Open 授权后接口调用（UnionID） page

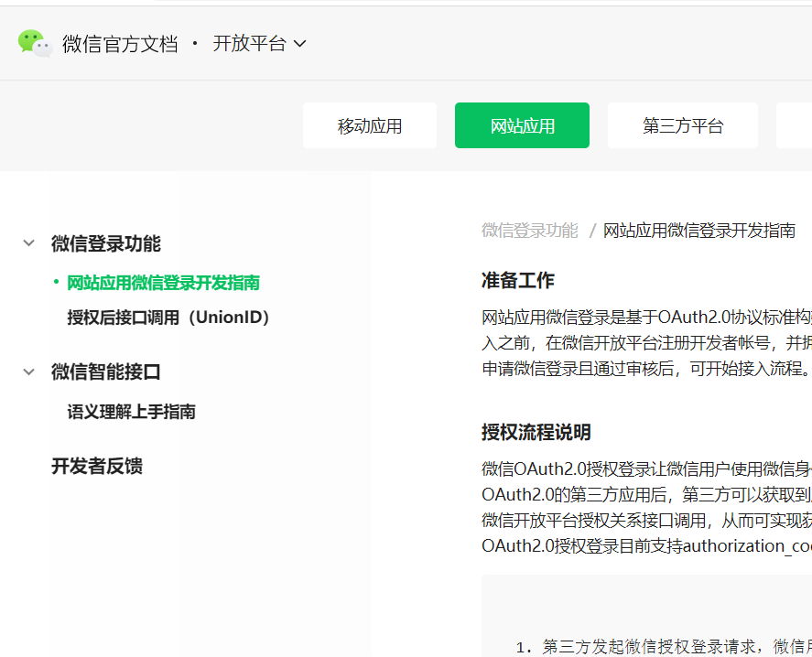pyautogui.click(x=168, y=318)
